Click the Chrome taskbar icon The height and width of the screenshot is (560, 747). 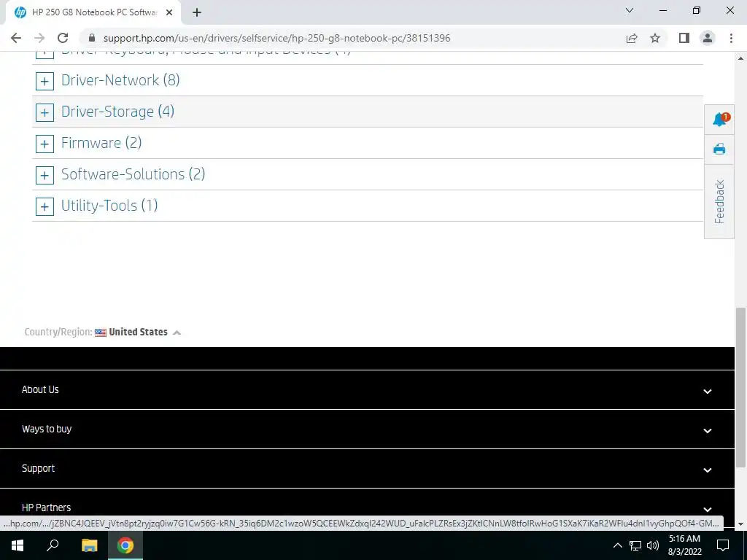pos(125,545)
